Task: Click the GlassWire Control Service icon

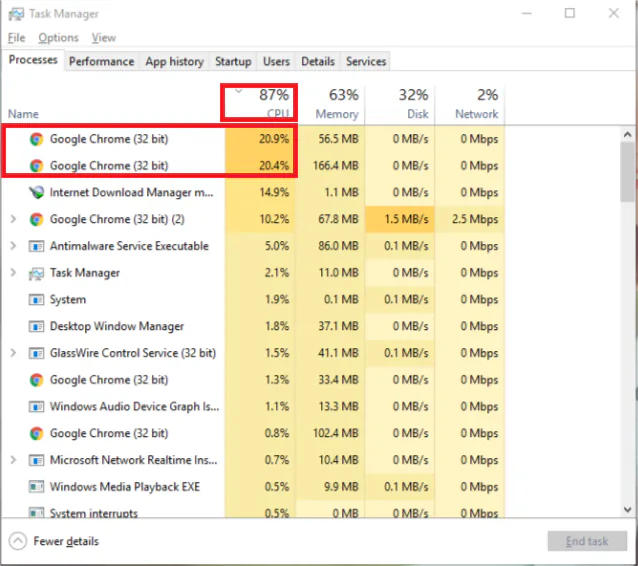Action: [x=36, y=353]
